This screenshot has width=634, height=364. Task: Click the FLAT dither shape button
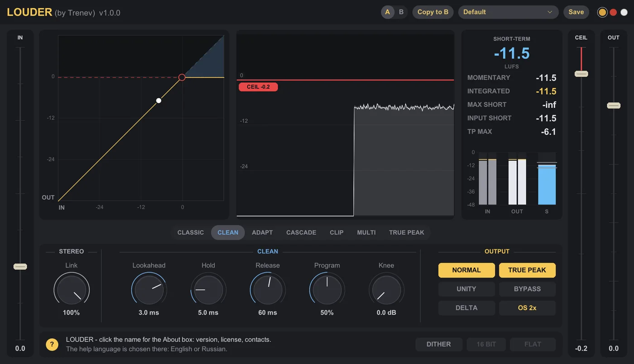(533, 345)
